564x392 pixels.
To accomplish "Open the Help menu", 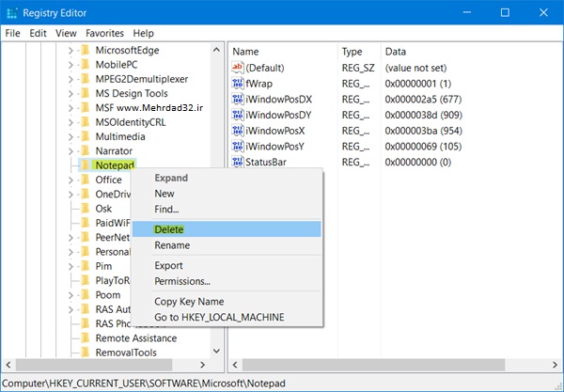I will coord(143,33).
